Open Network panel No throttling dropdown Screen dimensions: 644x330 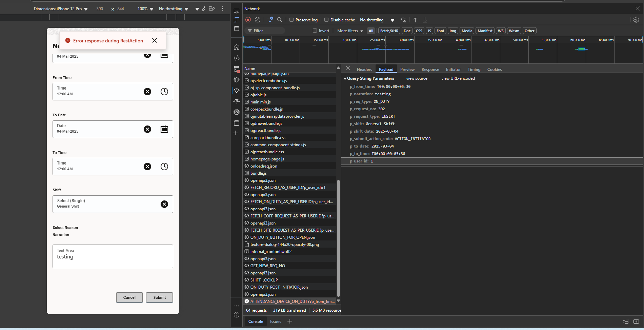coord(377,20)
